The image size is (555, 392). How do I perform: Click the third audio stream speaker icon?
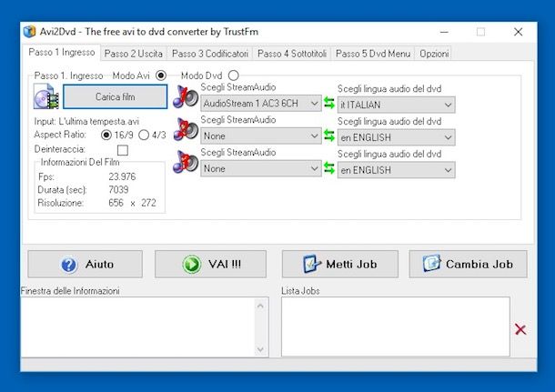click(x=186, y=162)
